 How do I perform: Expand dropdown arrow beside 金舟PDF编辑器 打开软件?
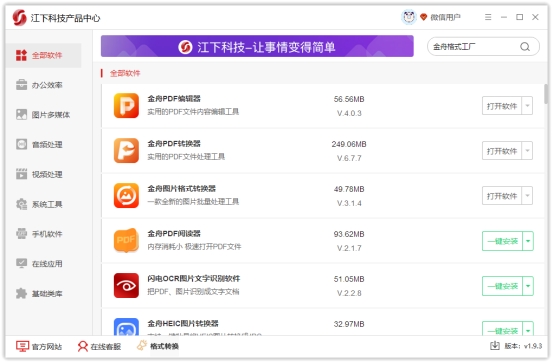pyautogui.click(x=528, y=106)
